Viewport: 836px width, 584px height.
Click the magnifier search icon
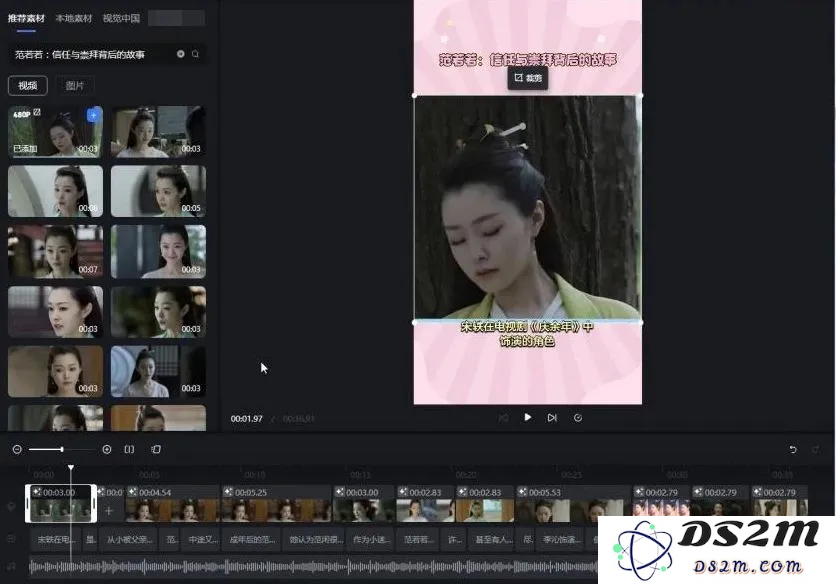pyautogui.click(x=195, y=54)
